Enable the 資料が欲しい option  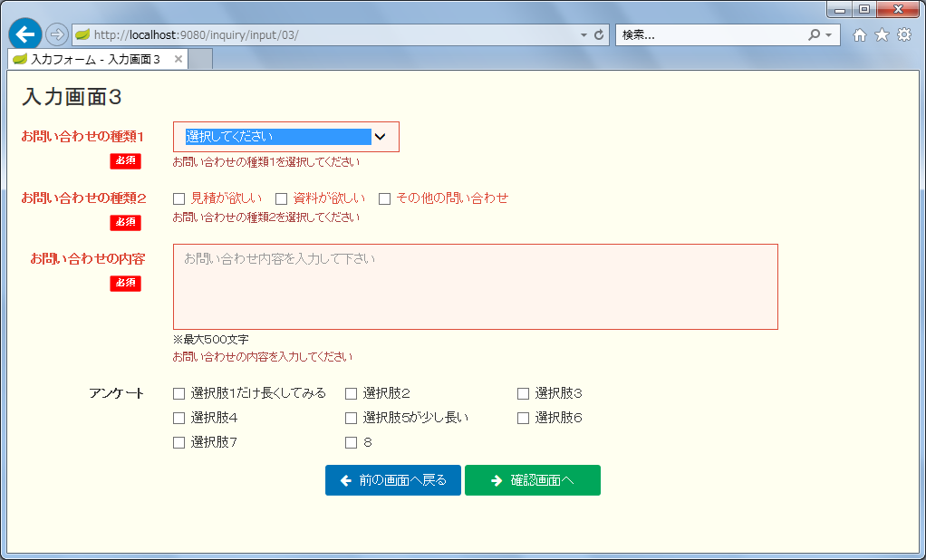tap(282, 198)
